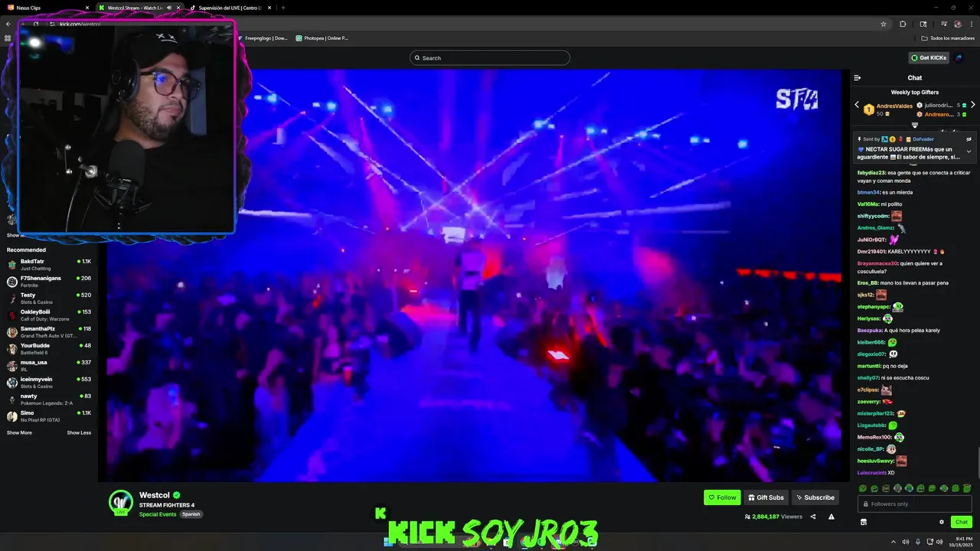Send message with the green Chat button
The width and height of the screenshot is (980, 551).
[962, 522]
